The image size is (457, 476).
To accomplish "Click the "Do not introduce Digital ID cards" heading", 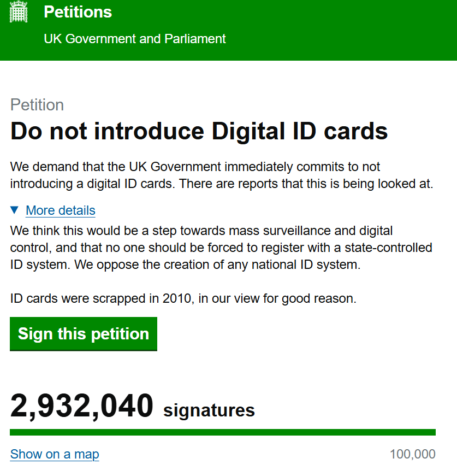I will pyautogui.click(x=199, y=132).
